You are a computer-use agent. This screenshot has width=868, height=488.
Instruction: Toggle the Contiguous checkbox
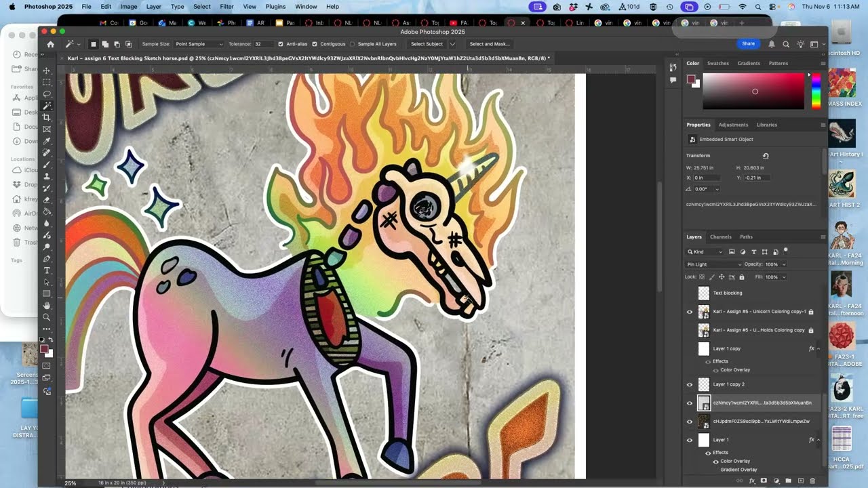[x=315, y=44]
